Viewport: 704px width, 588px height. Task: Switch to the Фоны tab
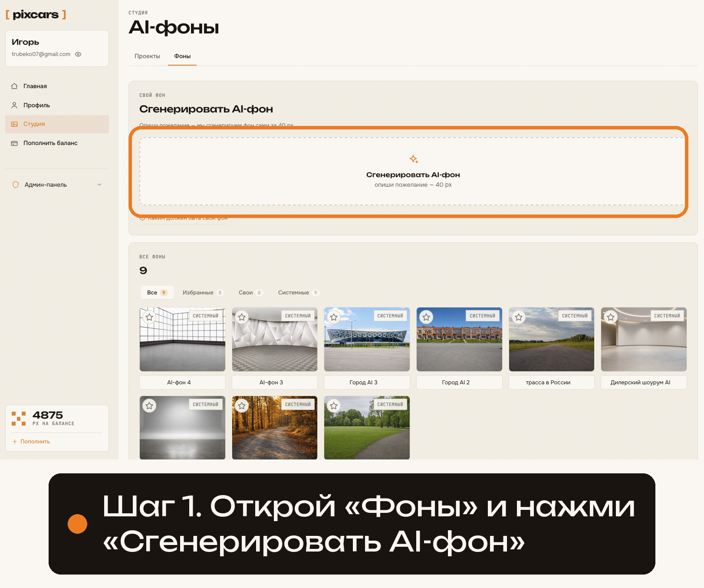(182, 56)
